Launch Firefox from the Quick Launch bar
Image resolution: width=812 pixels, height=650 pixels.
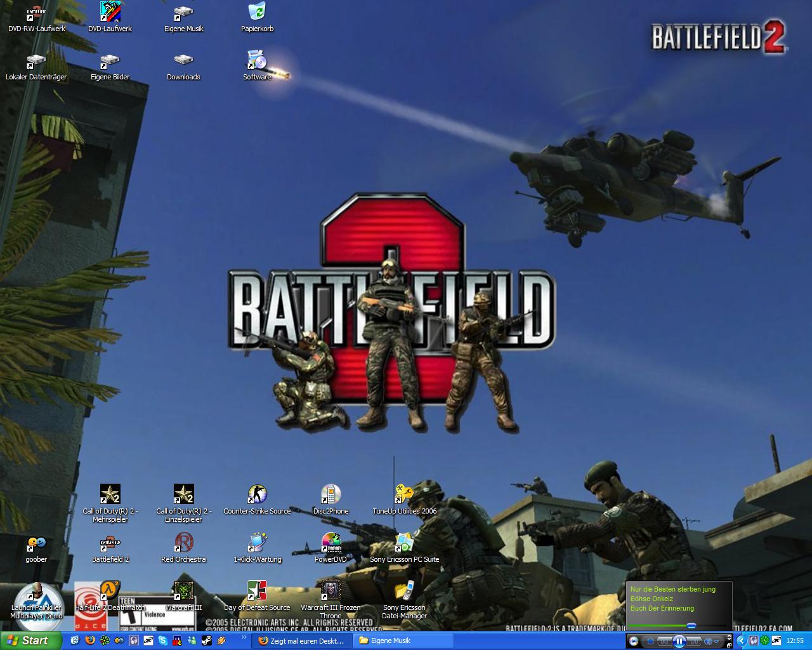coord(90,640)
